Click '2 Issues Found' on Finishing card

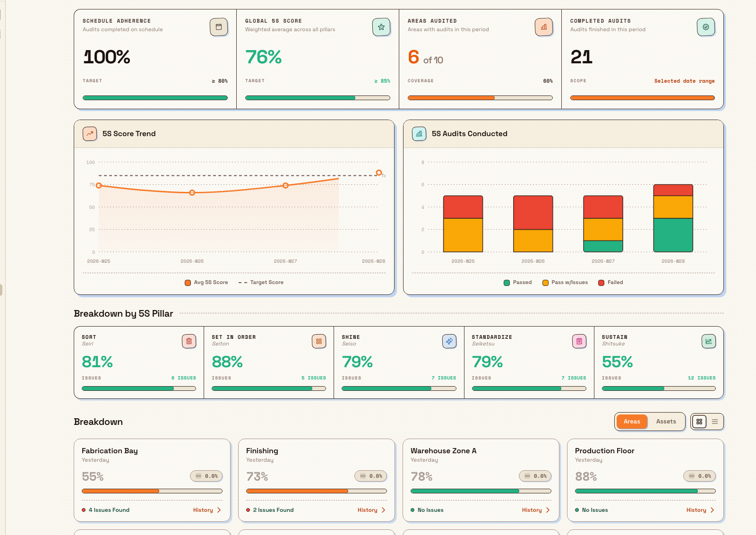(x=274, y=510)
